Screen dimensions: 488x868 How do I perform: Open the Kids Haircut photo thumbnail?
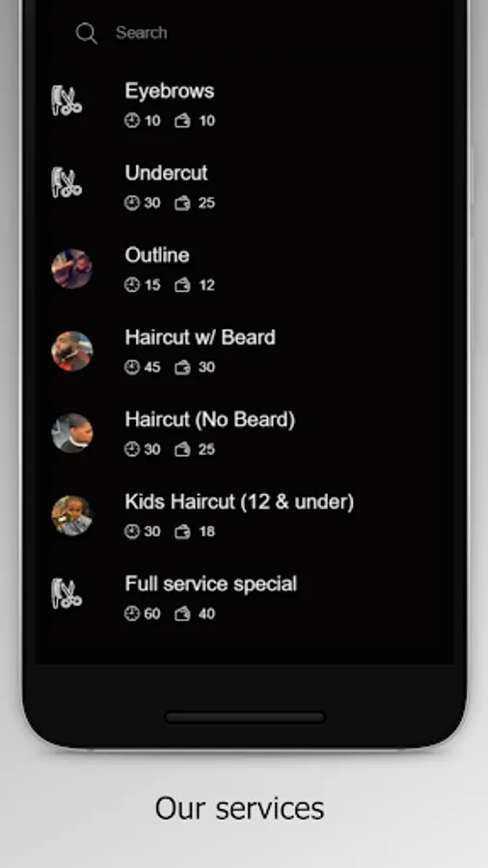point(72,515)
